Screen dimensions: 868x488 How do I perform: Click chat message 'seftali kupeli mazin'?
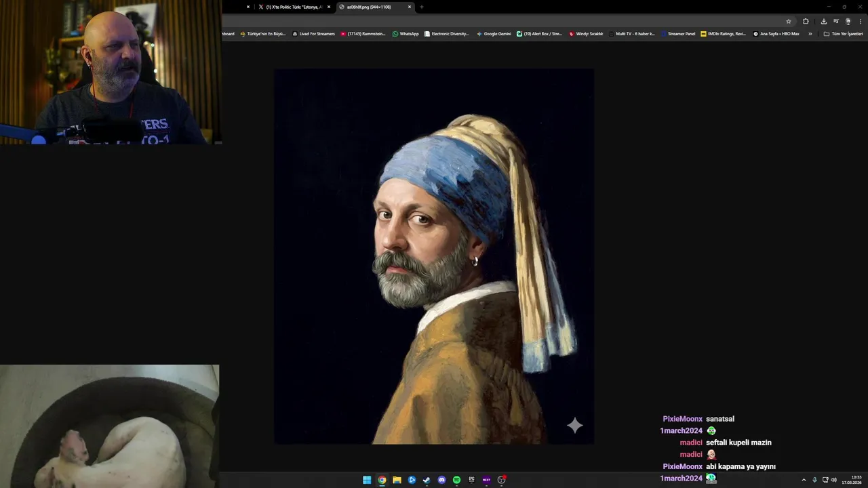coord(738,443)
